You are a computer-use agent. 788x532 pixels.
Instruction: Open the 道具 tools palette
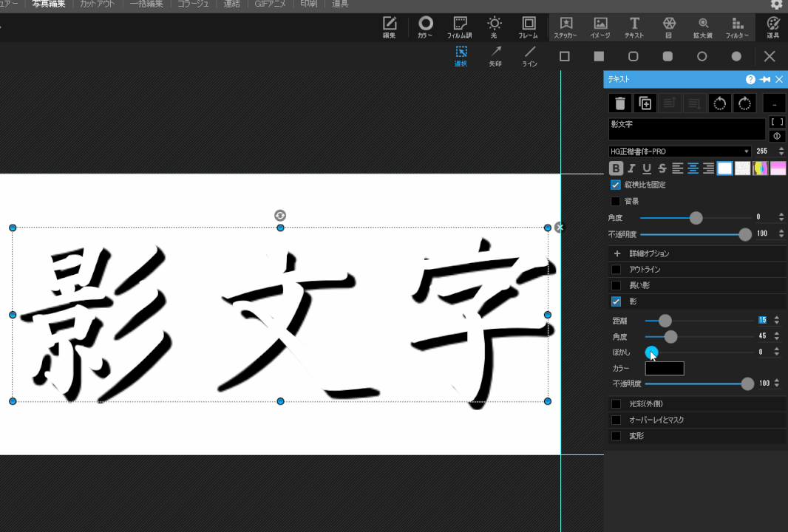click(773, 27)
